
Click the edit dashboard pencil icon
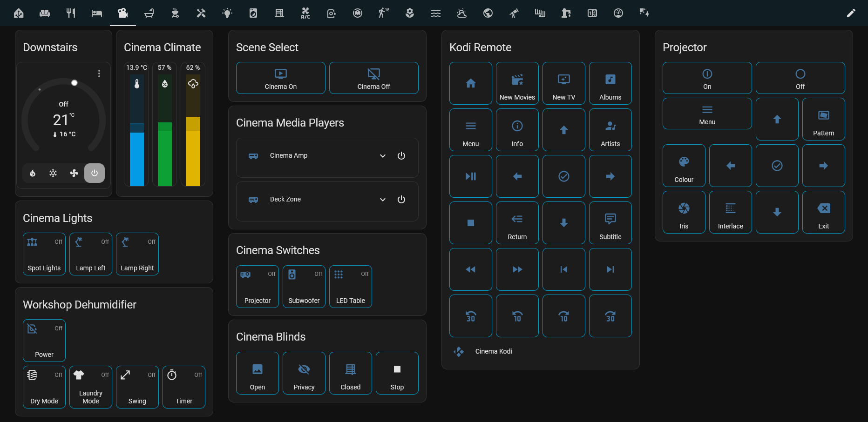[851, 13]
